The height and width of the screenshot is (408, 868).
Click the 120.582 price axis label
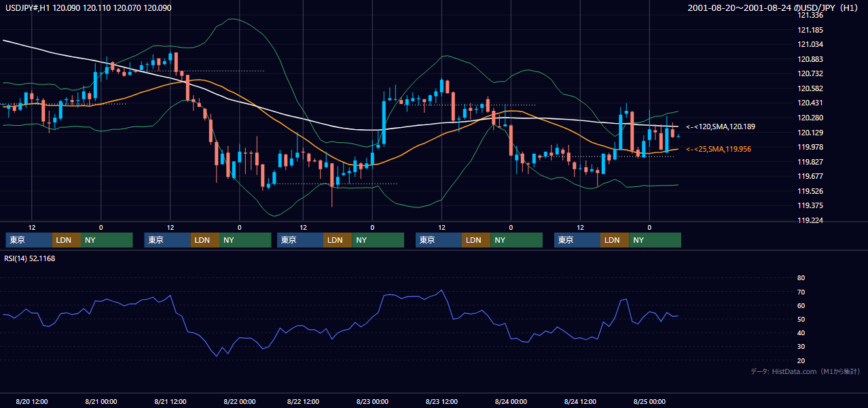tap(810, 88)
